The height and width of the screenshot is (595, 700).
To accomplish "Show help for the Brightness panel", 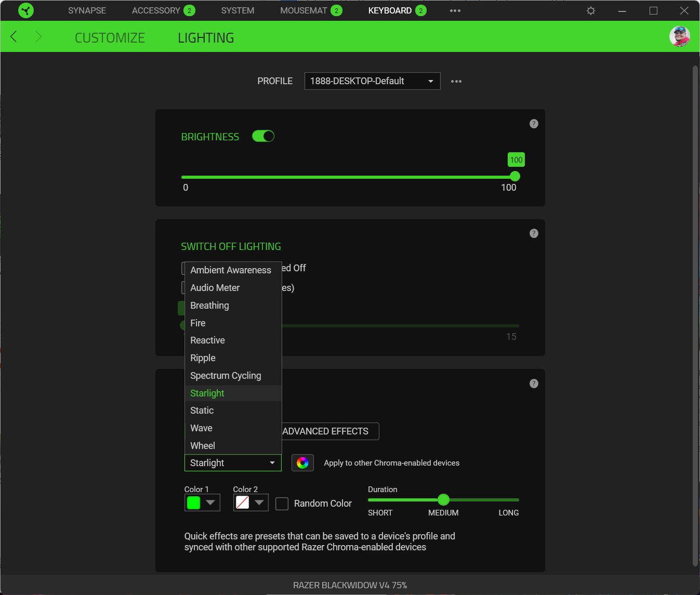I will coord(534,124).
